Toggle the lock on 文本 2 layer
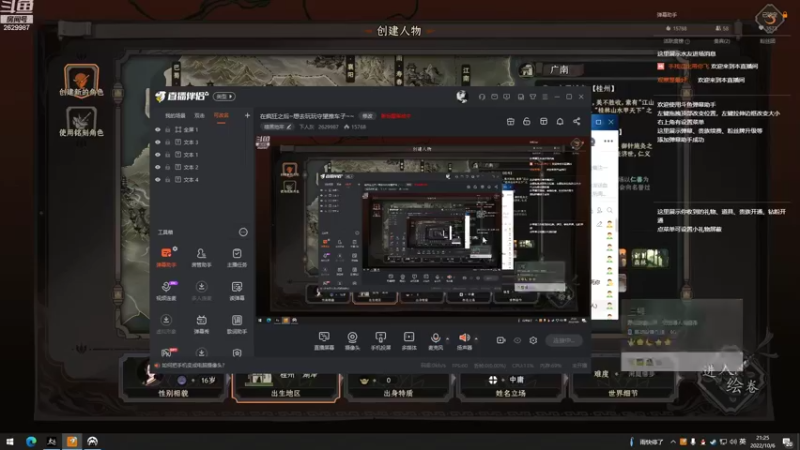 pos(167,167)
